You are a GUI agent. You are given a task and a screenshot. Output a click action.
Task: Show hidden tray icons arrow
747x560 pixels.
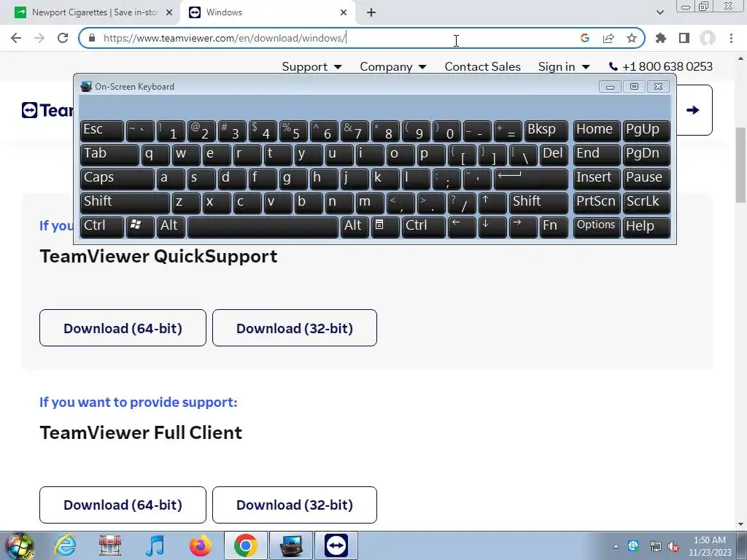(616, 547)
